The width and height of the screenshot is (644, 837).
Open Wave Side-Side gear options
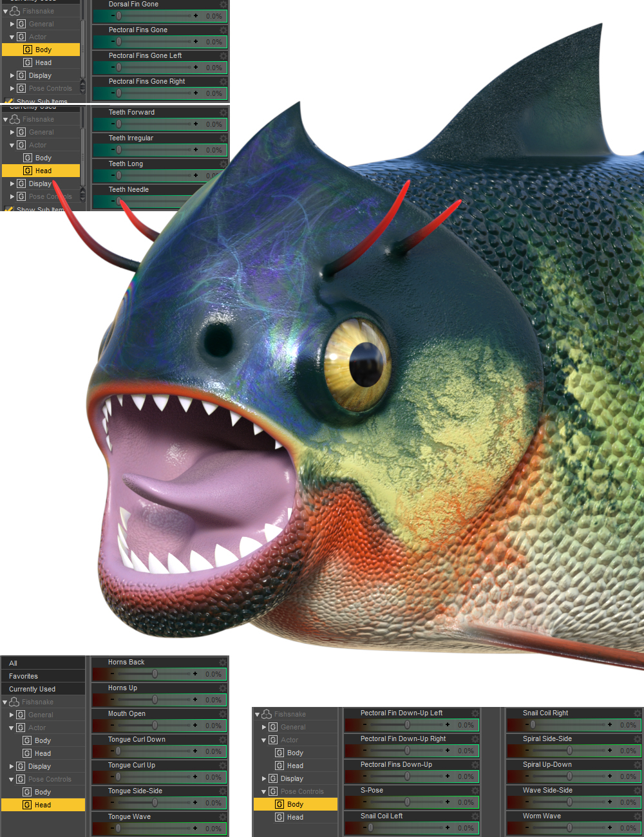(638, 791)
